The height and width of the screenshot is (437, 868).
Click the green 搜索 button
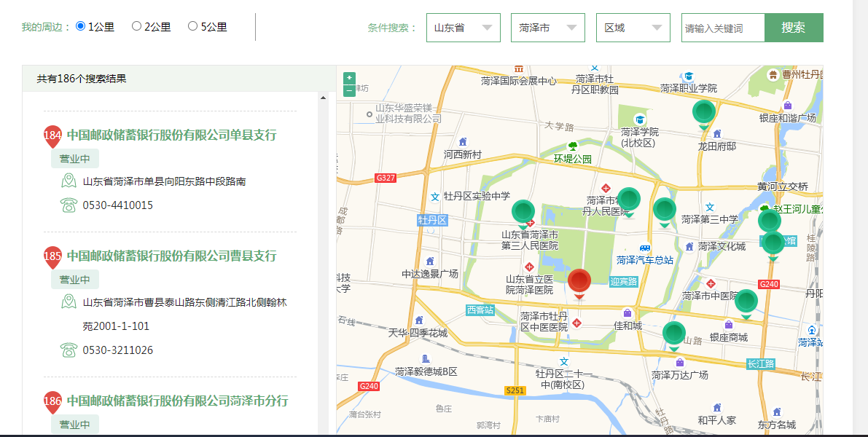[794, 28]
